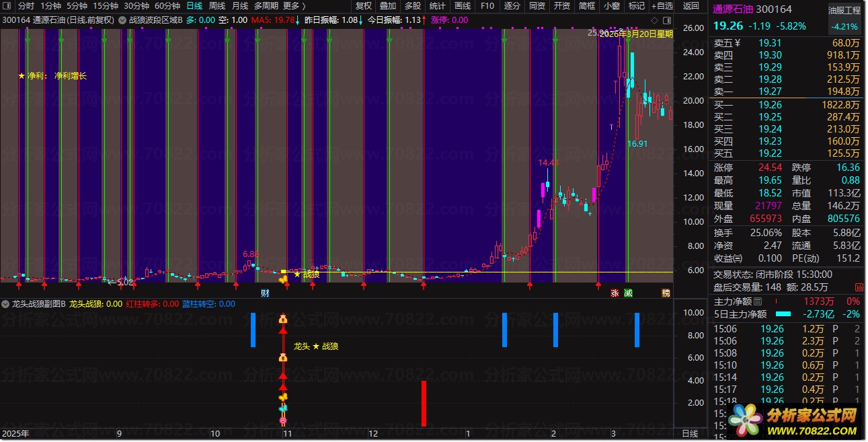Click the 卖一 19.27 order row
Image resolution: width=868 pixels, height=442 pixels.
(787, 91)
